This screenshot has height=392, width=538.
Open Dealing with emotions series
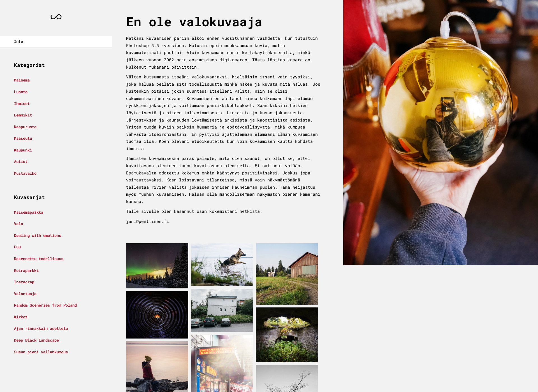[x=37, y=235]
